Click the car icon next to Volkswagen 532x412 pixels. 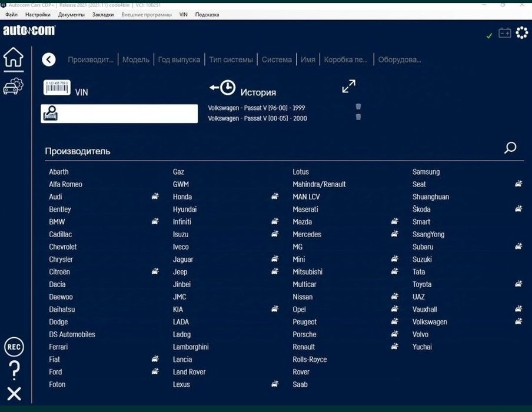click(x=519, y=321)
